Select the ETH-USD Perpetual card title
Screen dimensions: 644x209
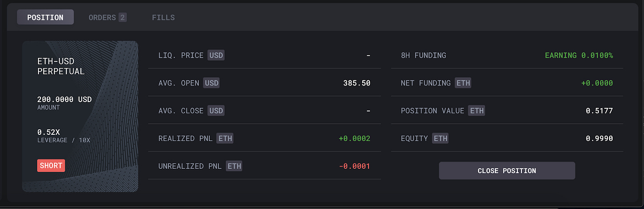pos(61,66)
